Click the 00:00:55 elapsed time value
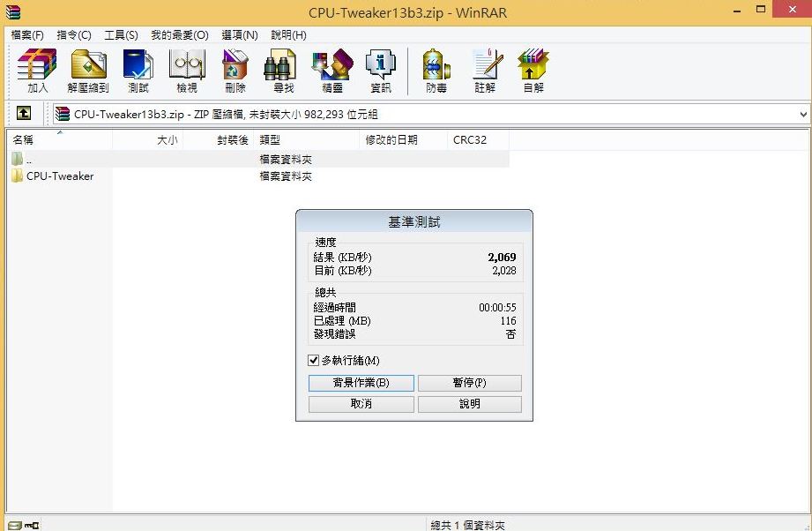Screen dimensions: 812x531 tap(497, 308)
